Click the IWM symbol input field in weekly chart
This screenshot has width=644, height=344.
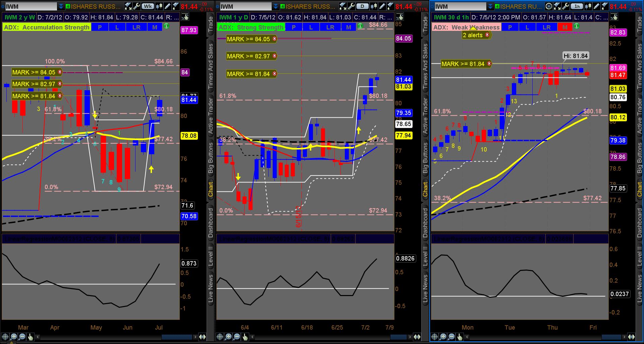click(31, 6)
